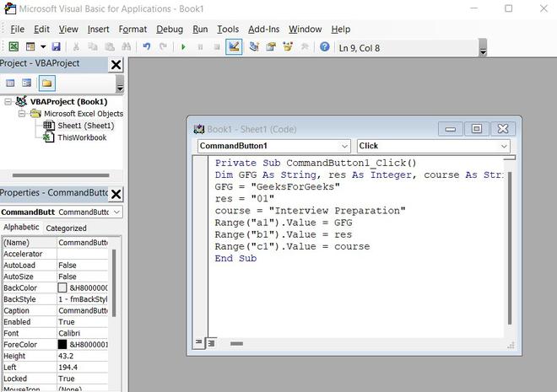Click the code window vertical scrollbar
The image size is (557, 392).
click(x=510, y=248)
